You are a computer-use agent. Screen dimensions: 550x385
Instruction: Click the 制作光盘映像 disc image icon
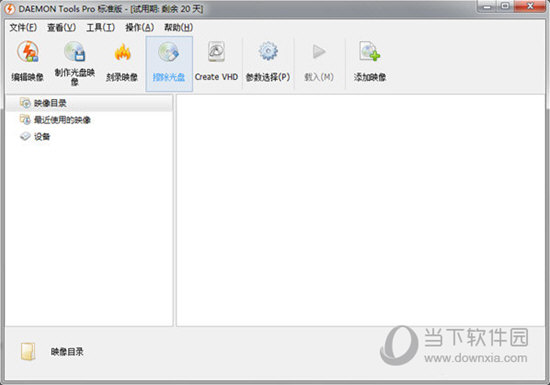pyautogui.click(x=75, y=52)
